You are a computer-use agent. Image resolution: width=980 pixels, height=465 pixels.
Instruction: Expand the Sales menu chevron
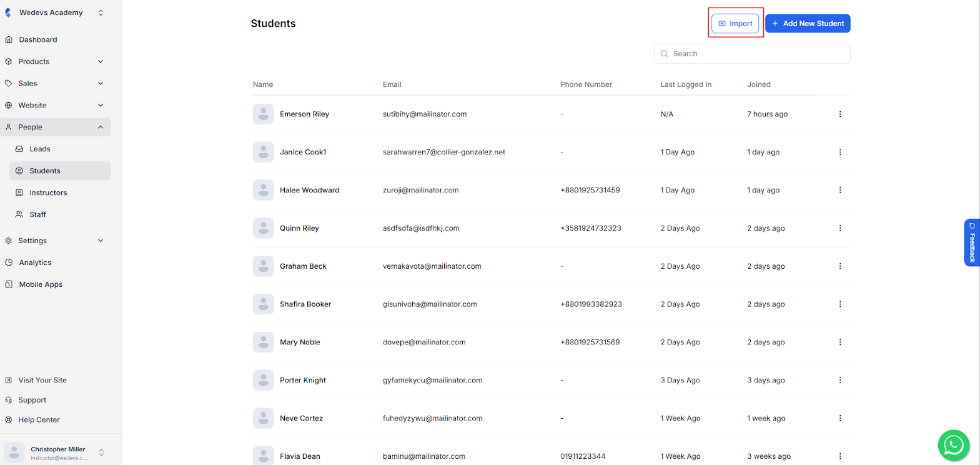click(x=101, y=83)
